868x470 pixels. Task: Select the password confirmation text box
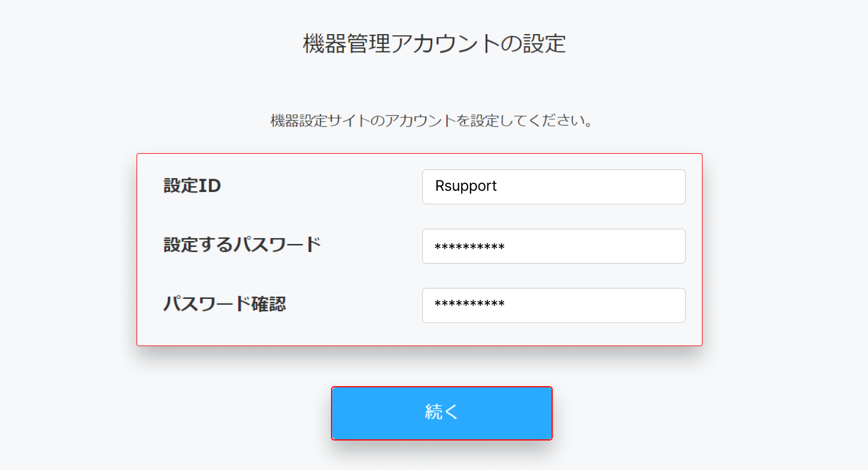click(553, 305)
